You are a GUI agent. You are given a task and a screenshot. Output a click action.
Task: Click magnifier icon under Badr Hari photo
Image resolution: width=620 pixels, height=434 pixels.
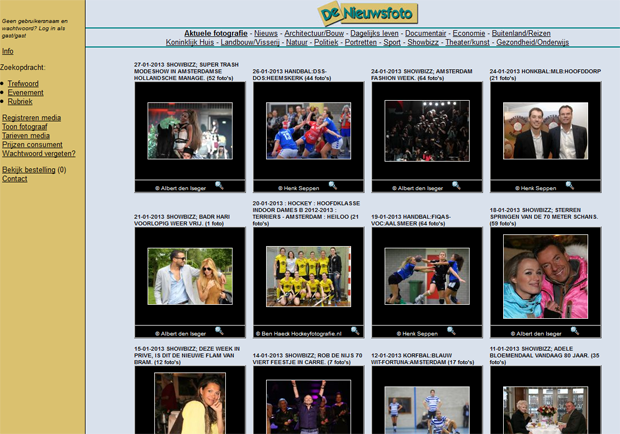(x=219, y=331)
